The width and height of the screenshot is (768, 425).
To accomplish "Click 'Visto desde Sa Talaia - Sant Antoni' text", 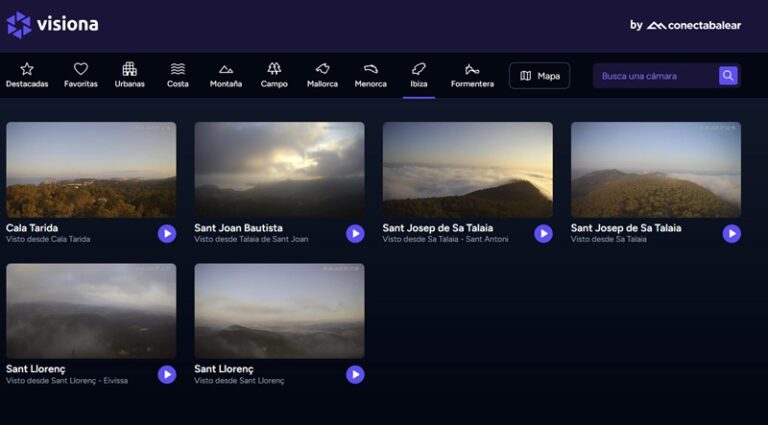I will click(x=445, y=239).
